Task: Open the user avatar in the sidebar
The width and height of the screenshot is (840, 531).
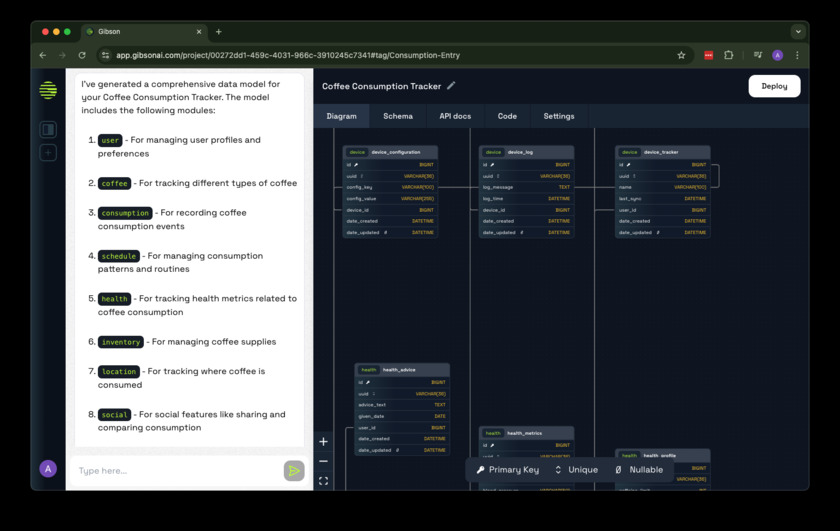Action: [x=48, y=469]
